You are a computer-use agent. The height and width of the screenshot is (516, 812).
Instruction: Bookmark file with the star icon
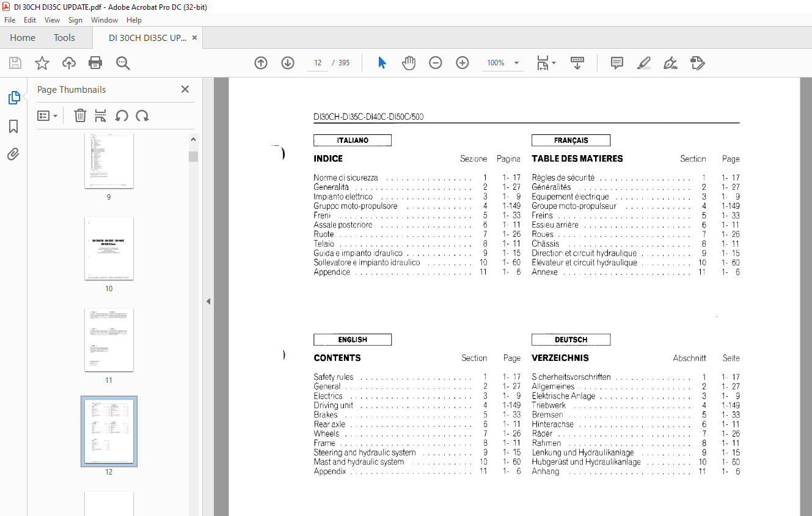pyautogui.click(x=42, y=63)
